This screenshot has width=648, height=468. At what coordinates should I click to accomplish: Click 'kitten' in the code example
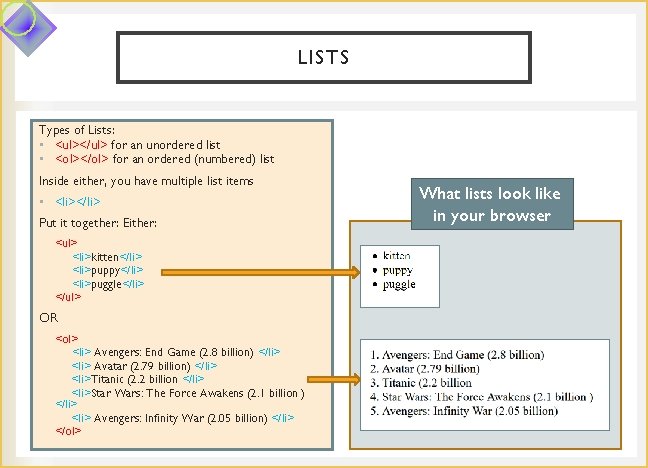point(105,257)
